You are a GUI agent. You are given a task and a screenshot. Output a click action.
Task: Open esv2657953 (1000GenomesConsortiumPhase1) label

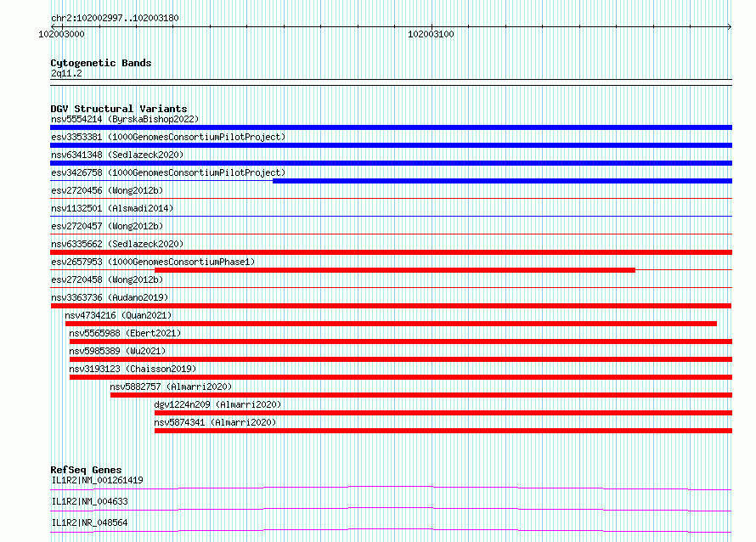pos(153,262)
